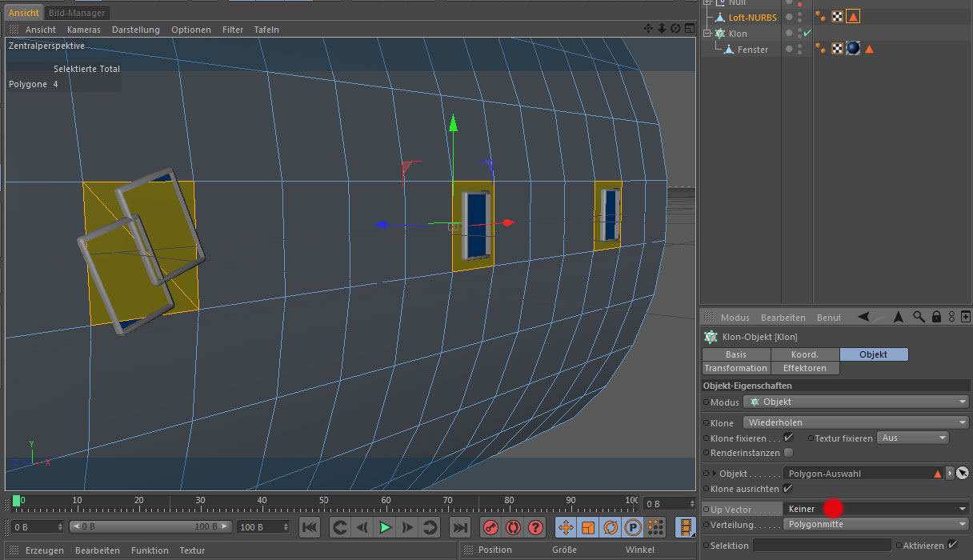Toggle the parameter (P) key icon
This screenshot has width=973, height=560.
(x=633, y=527)
